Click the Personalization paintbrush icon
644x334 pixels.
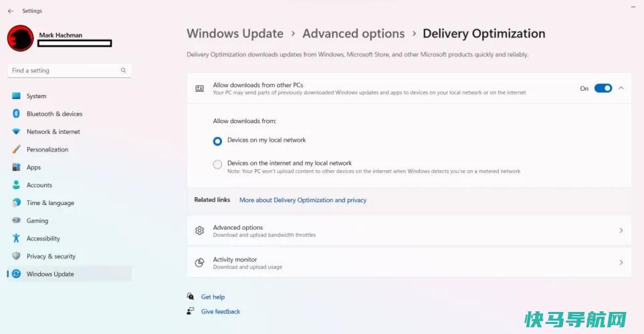(16, 150)
